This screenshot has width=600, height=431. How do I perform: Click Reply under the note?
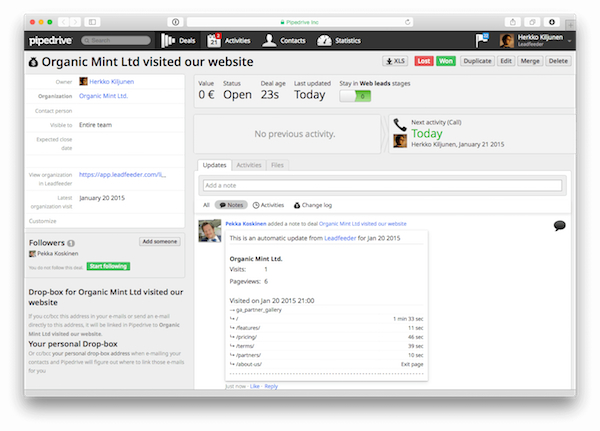click(x=271, y=386)
